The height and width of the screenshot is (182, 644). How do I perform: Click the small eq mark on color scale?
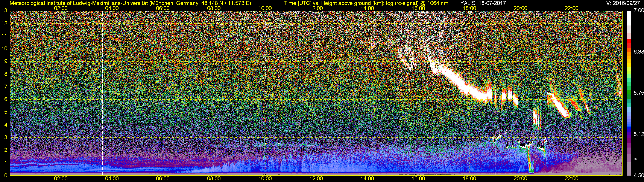tap(636, 159)
